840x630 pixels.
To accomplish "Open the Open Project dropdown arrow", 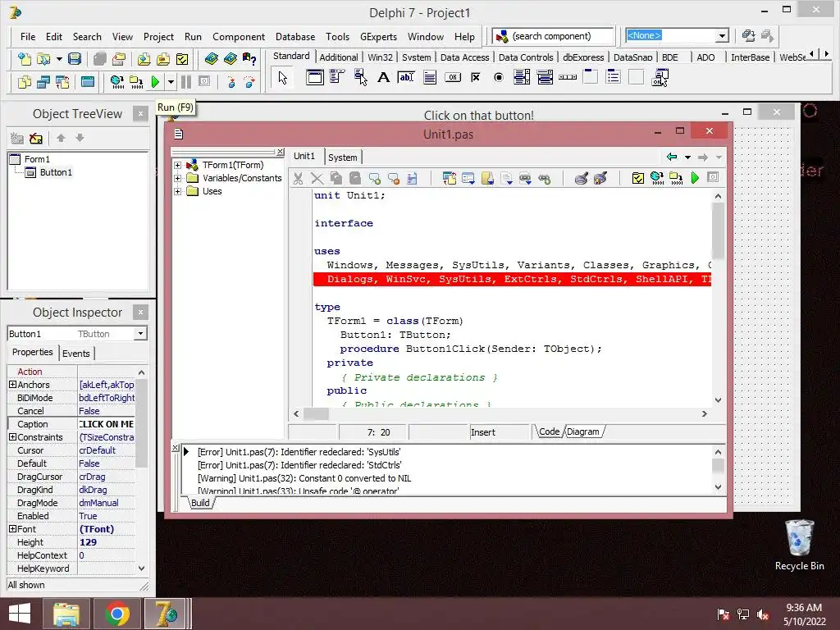I will 59,58.
